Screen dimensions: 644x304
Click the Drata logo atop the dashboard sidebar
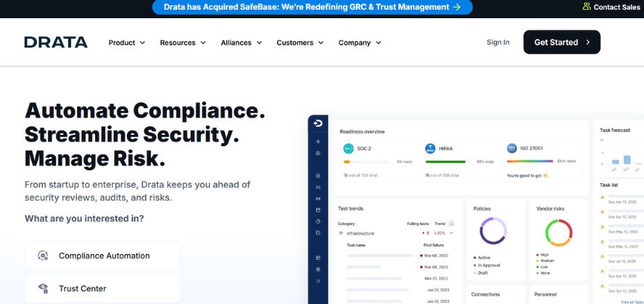pyautogui.click(x=317, y=124)
